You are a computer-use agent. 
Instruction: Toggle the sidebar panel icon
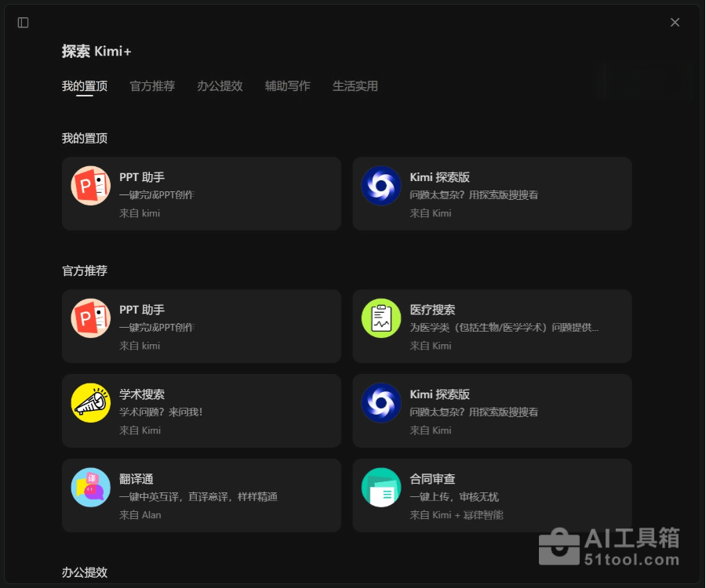click(x=23, y=23)
